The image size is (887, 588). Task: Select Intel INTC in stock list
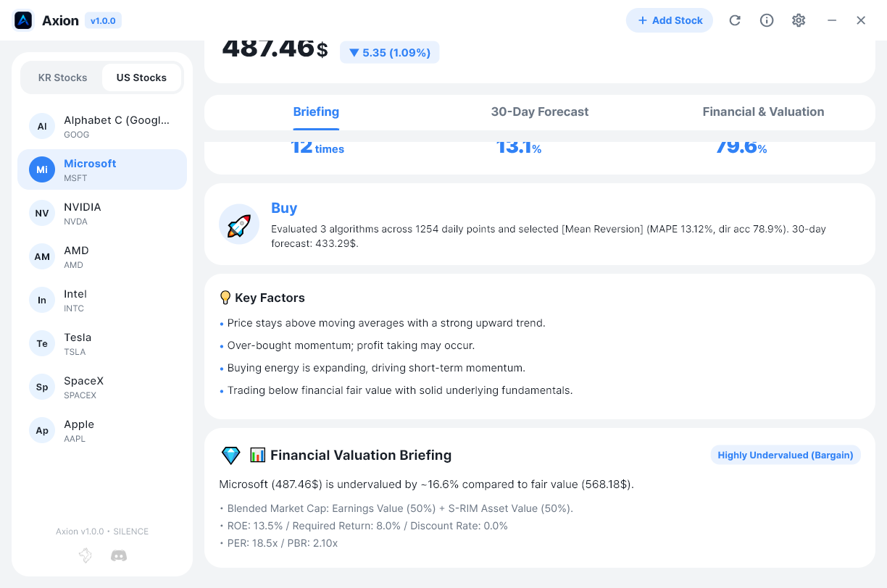pos(102,300)
